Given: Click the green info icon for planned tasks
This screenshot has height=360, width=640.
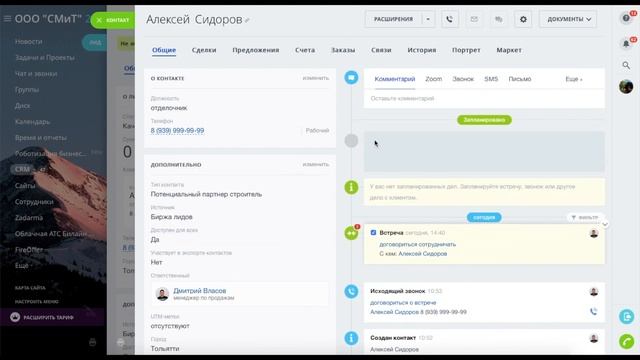Looking at the screenshot, I should pyautogui.click(x=351, y=187).
